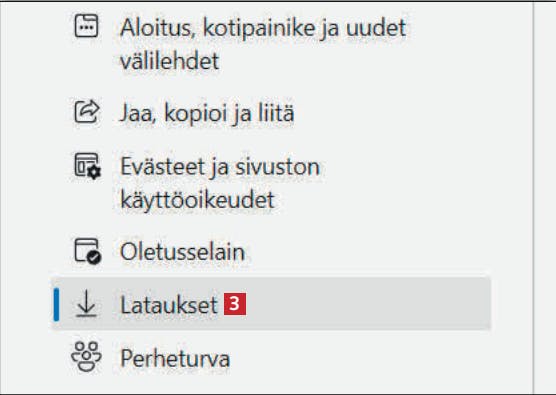Click the blue selection indicator bar
Image resolution: width=556 pixels, height=395 pixels.
tap(56, 304)
